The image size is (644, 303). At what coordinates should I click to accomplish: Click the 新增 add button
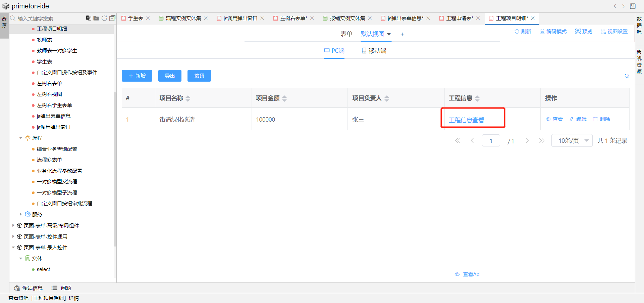click(137, 76)
